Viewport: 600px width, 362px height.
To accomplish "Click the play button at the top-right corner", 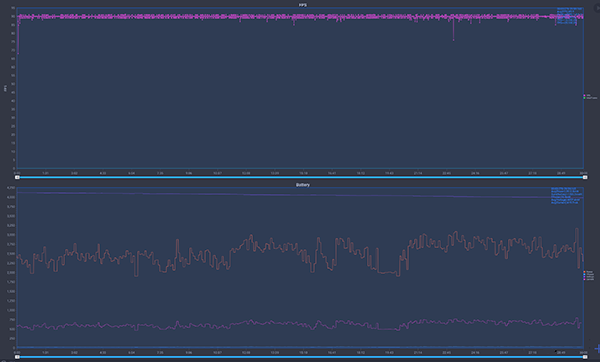I will [x=597, y=8].
